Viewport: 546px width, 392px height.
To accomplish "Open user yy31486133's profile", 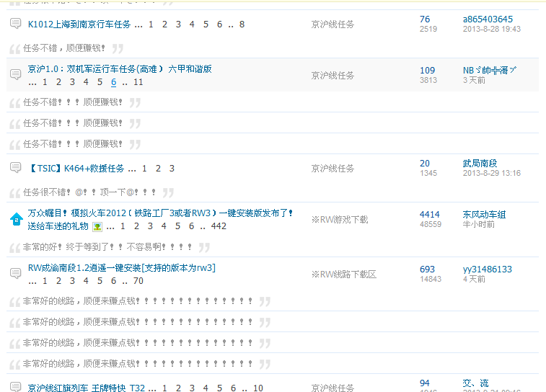I will click(487, 269).
